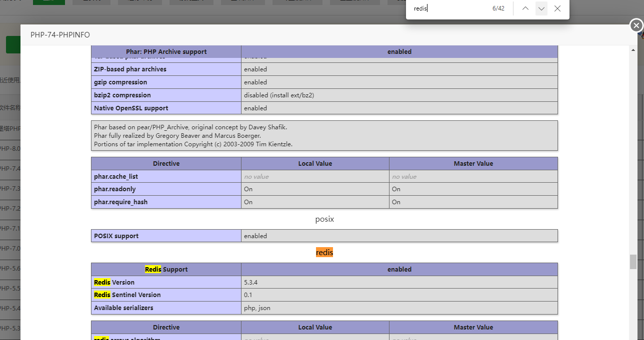Click phar.readonly Local Value On

[248, 189]
